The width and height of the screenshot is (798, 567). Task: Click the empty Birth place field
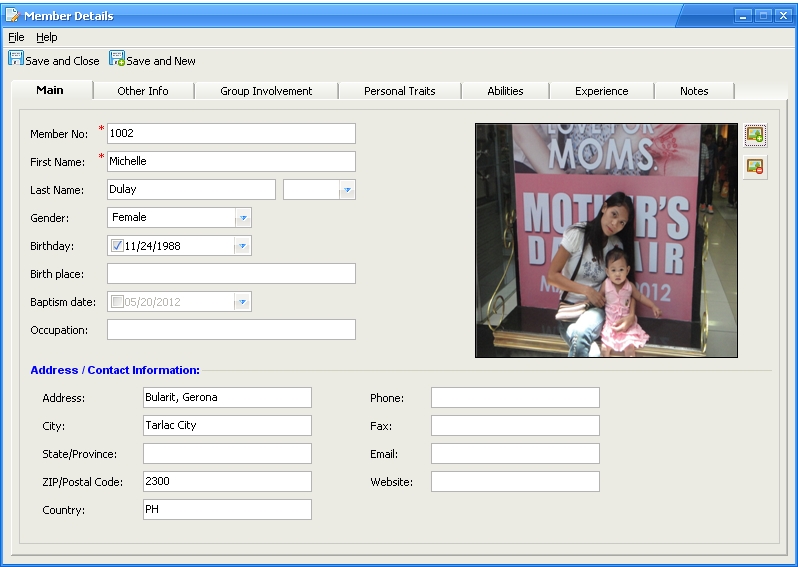[x=232, y=273]
